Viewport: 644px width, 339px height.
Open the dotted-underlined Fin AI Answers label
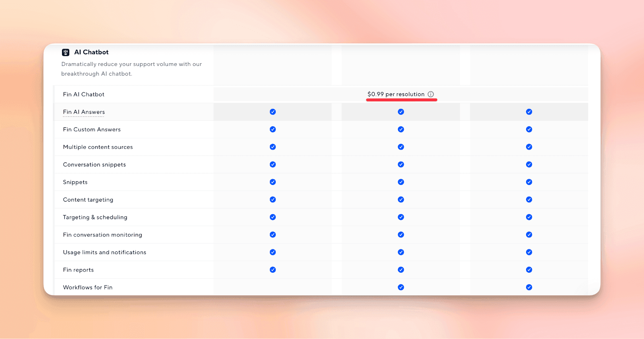pos(84,112)
